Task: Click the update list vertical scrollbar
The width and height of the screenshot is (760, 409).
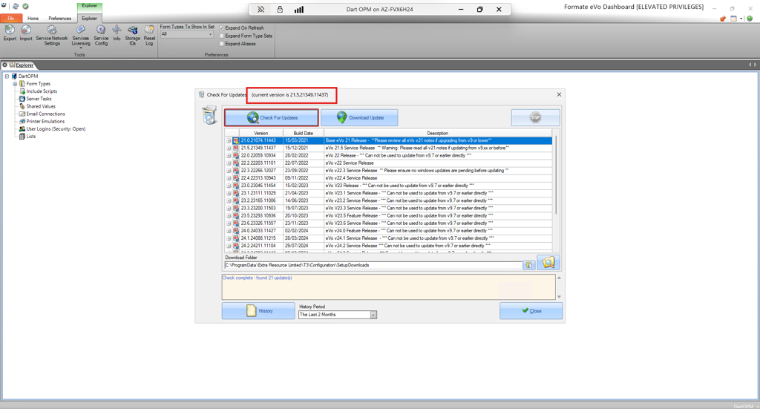Action: click(x=555, y=190)
